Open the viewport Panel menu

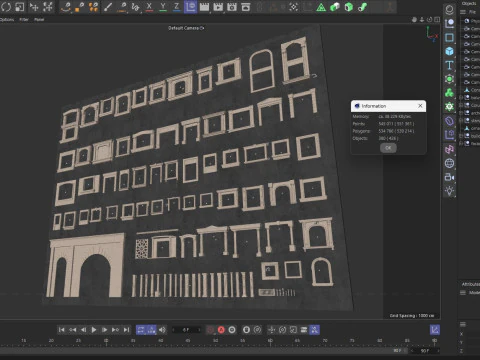click(x=39, y=20)
